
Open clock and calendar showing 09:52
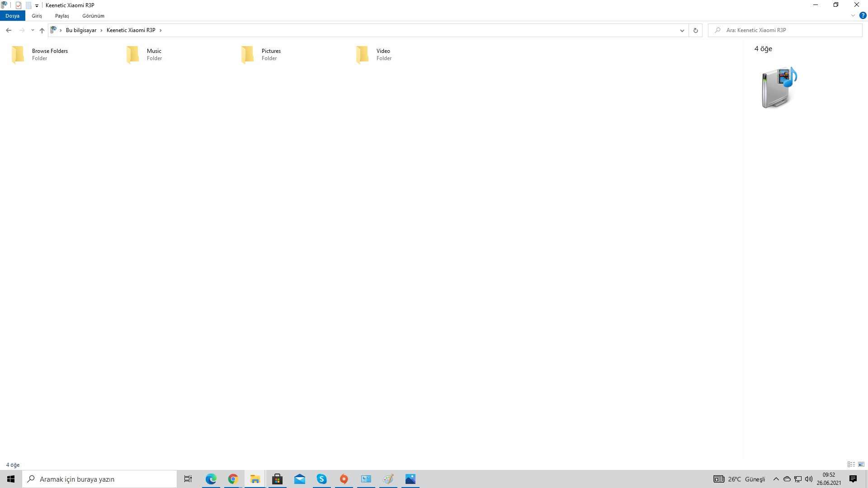pos(829,479)
